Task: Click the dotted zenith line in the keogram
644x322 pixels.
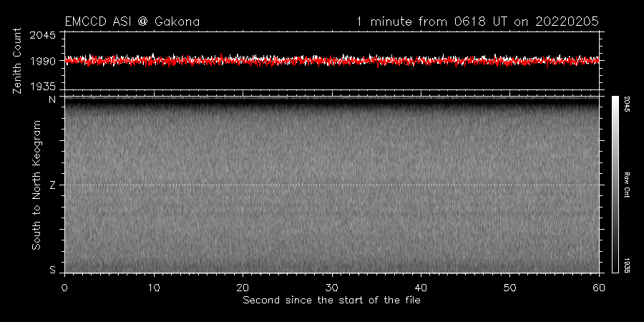Action: (x=331, y=185)
